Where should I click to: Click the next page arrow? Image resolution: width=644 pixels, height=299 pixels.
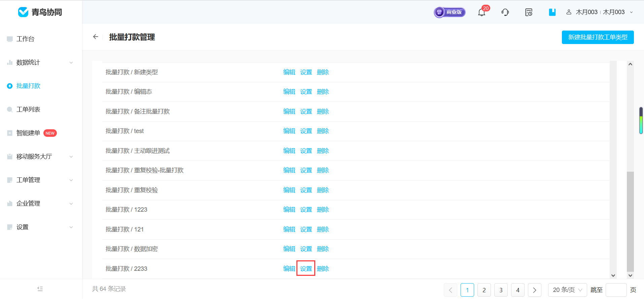[x=535, y=290]
